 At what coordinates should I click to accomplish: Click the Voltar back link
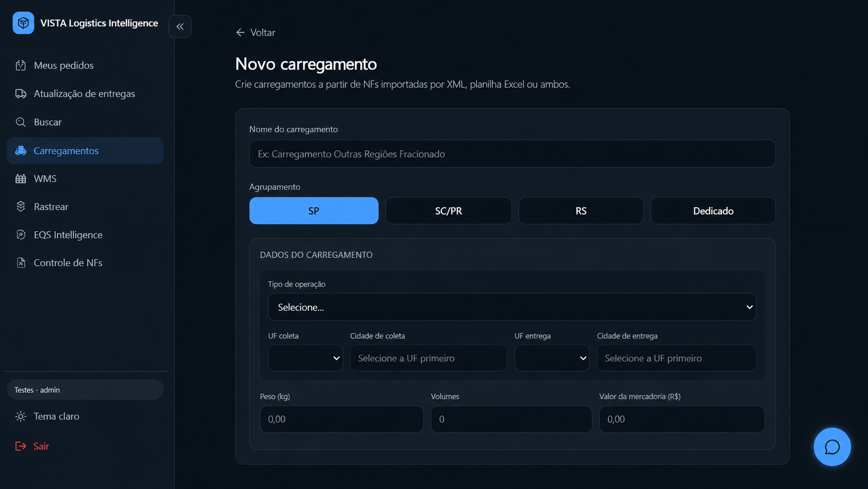(x=255, y=32)
